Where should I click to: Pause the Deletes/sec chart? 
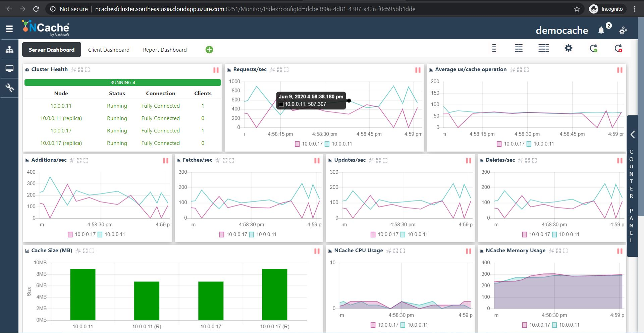[x=620, y=161]
